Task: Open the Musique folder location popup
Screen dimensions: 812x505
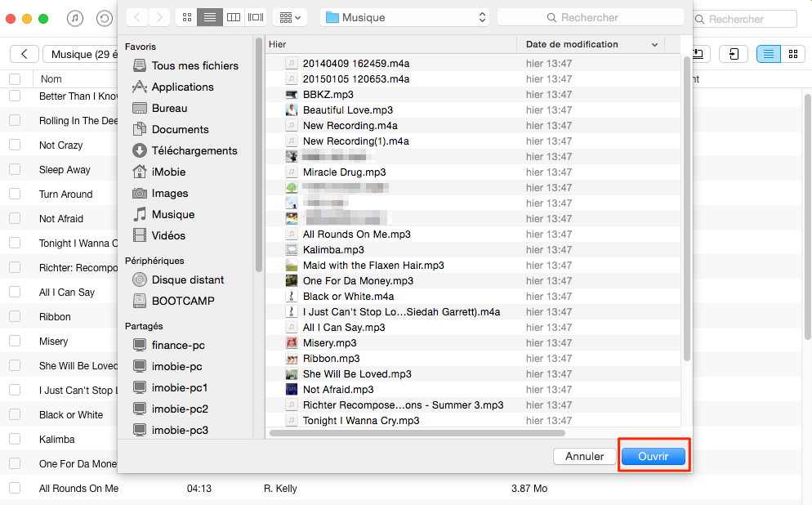Action: pyautogui.click(x=405, y=18)
